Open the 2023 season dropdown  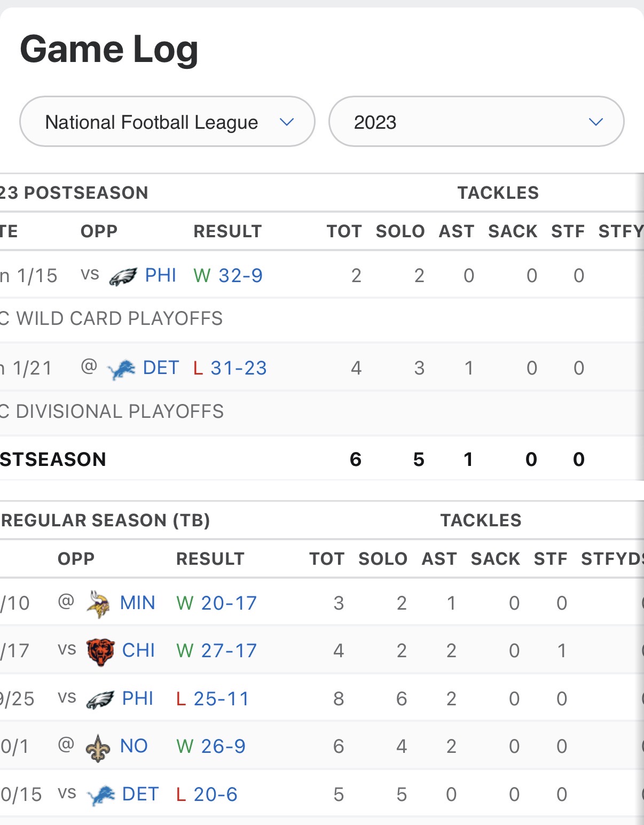click(x=476, y=122)
